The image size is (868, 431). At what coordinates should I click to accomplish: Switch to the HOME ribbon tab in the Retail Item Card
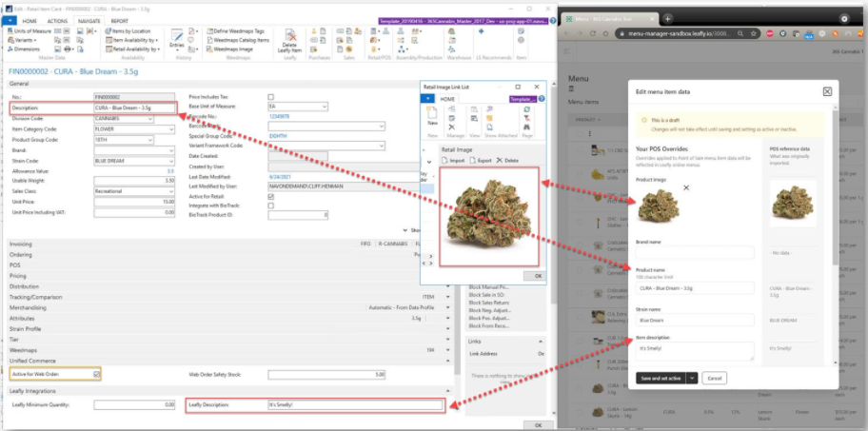[30, 21]
